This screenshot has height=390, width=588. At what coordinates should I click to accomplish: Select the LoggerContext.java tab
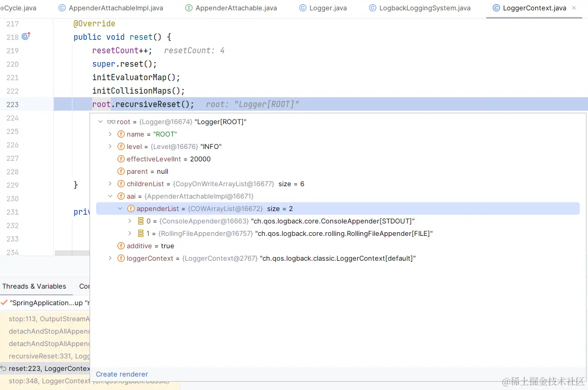pyautogui.click(x=534, y=8)
